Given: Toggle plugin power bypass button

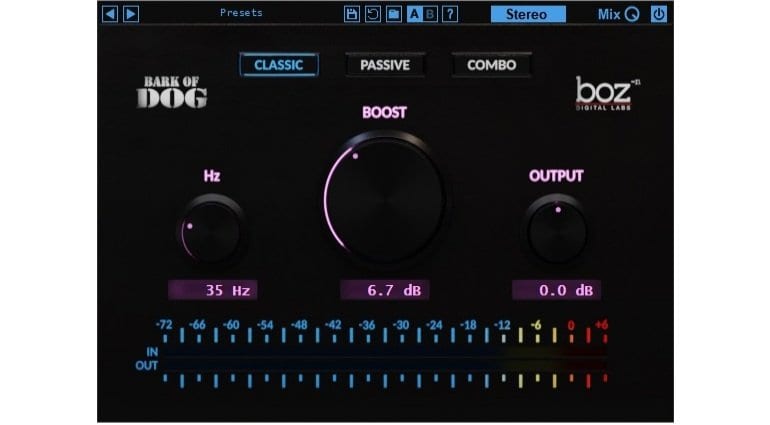Looking at the screenshot, I should point(659,14).
